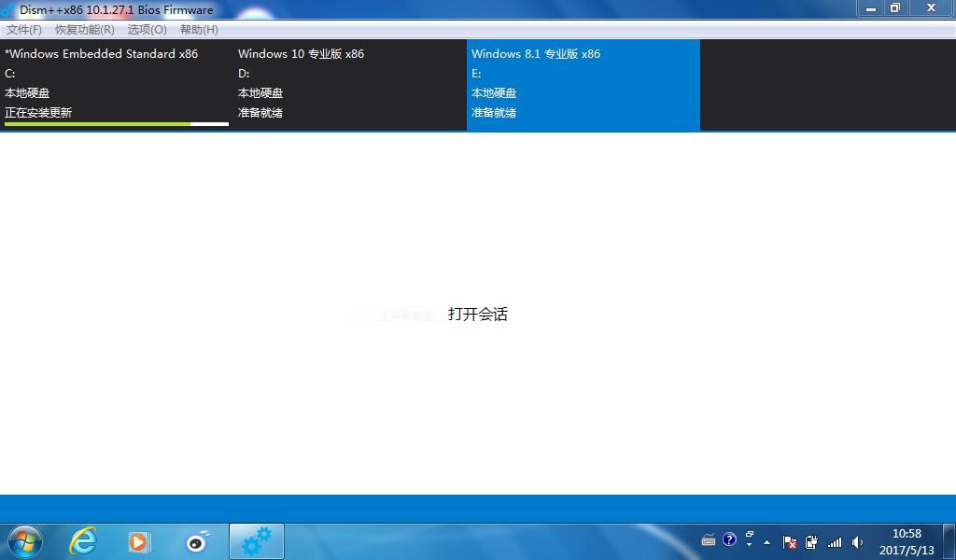Click 准备就绪 status under Windows 10 专业版
Screen dimensions: 956x560
tap(260, 113)
